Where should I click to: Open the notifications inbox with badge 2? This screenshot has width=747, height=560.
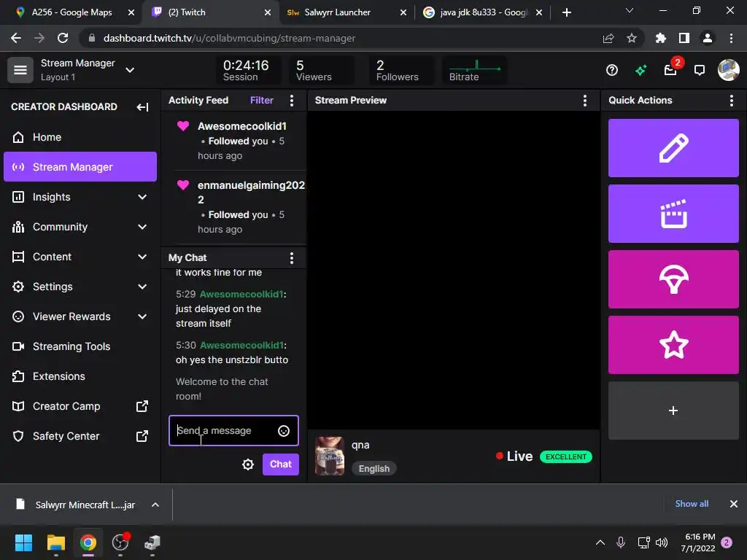point(671,70)
